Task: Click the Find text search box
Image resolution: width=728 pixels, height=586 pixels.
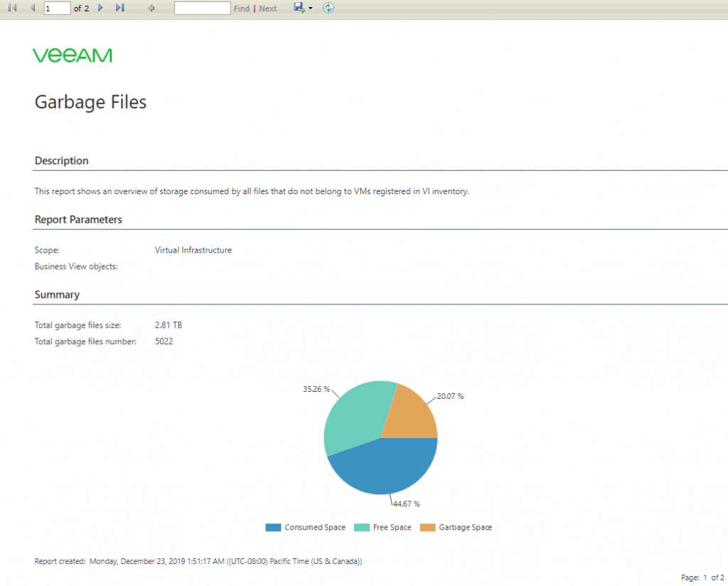Action: [x=202, y=9]
